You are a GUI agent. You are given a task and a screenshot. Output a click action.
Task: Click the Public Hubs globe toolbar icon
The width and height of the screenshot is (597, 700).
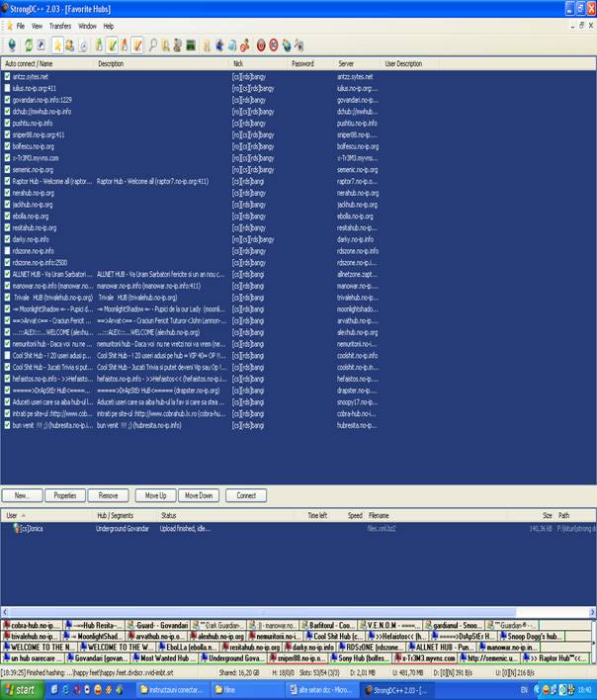(12, 44)
